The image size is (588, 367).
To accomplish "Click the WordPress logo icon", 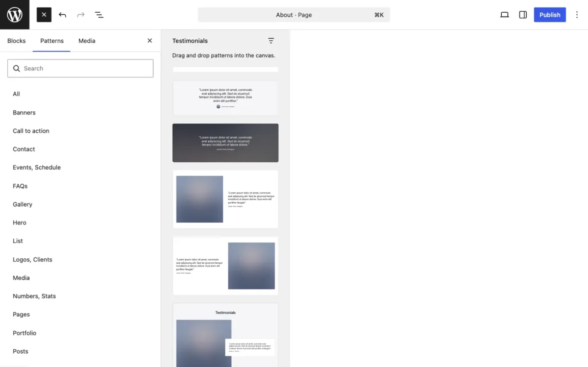I will click(14, 14).
